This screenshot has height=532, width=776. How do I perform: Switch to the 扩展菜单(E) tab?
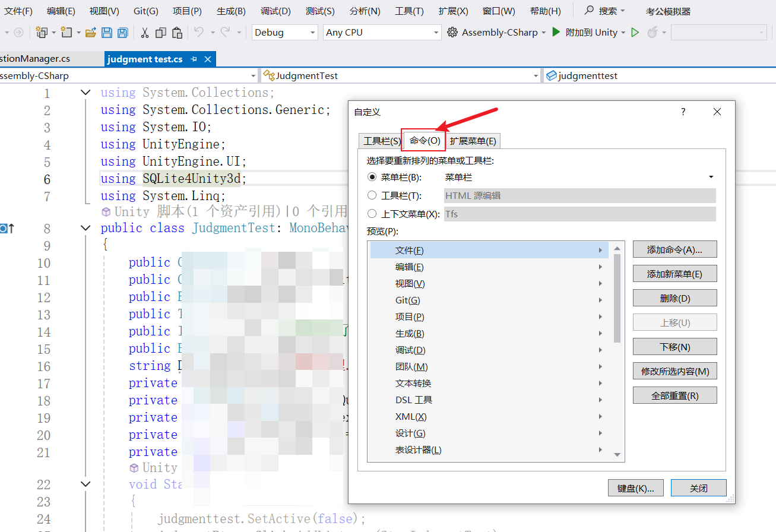[473, 141]
